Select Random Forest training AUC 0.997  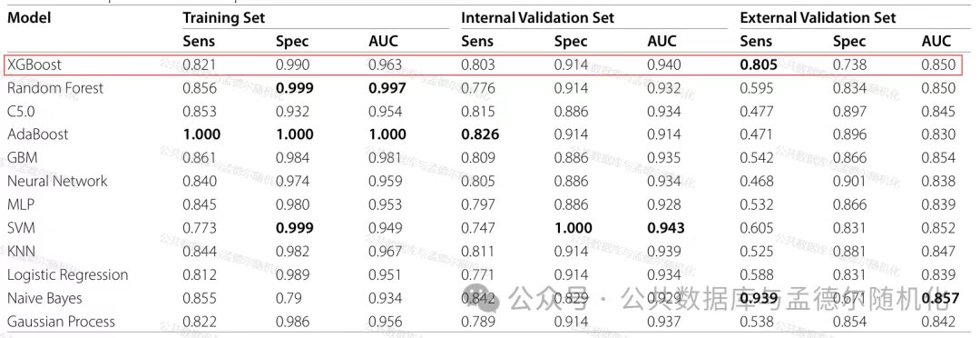387,88
